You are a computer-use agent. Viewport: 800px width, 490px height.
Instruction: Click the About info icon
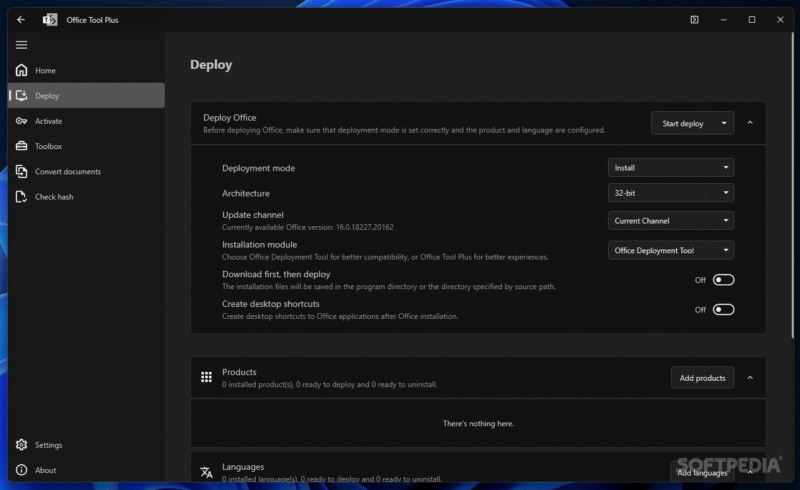click(x=21, y=470)
